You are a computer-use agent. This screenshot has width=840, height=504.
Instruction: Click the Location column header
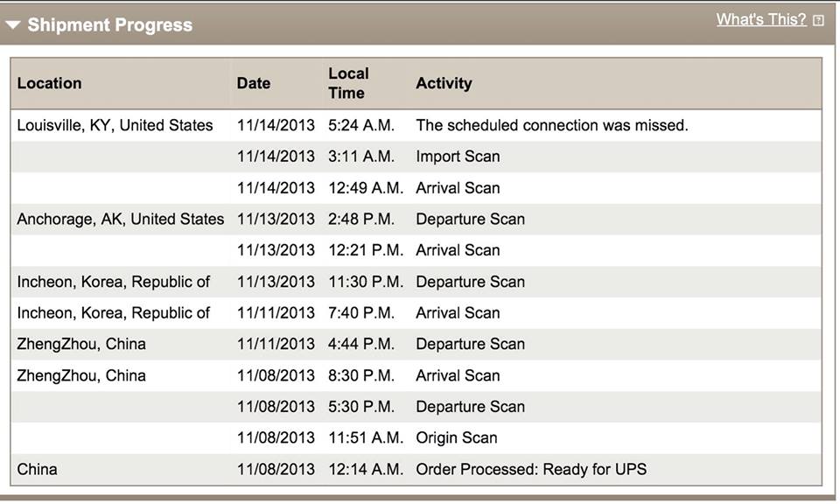coord(49,83)
